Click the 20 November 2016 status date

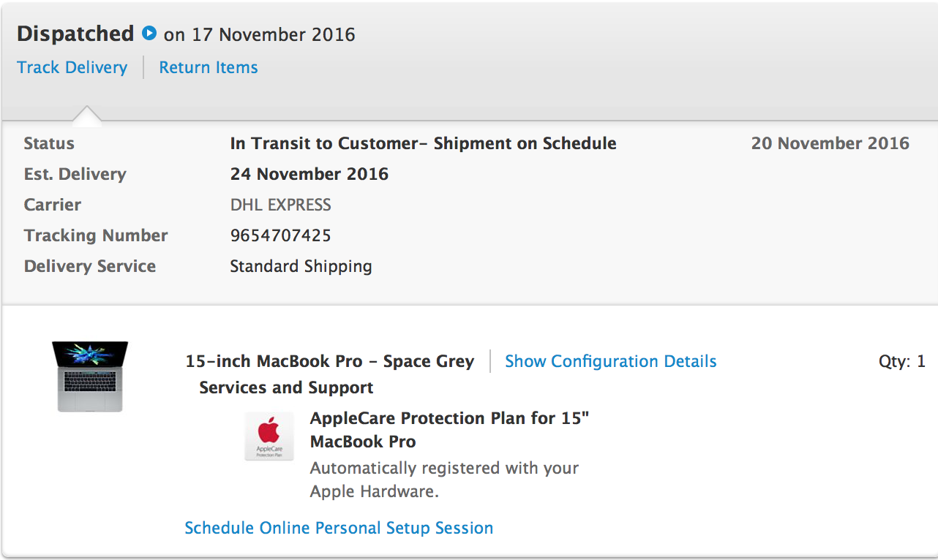[830, 143]
